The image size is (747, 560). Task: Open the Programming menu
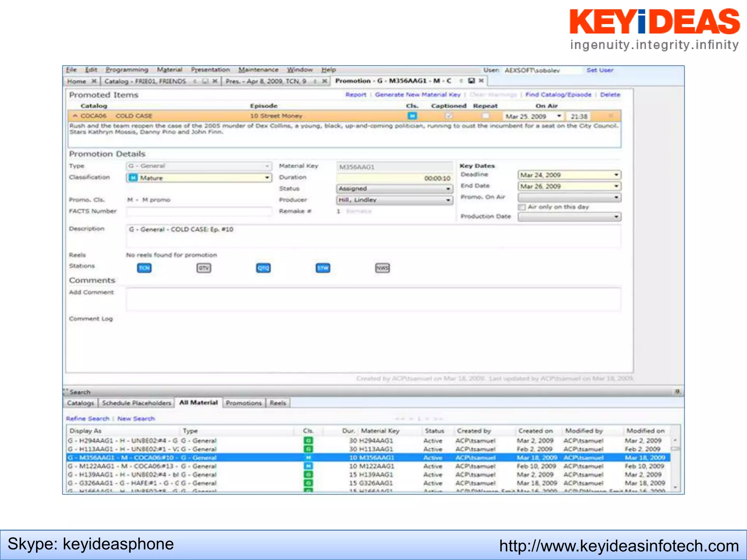click(127, 70)
